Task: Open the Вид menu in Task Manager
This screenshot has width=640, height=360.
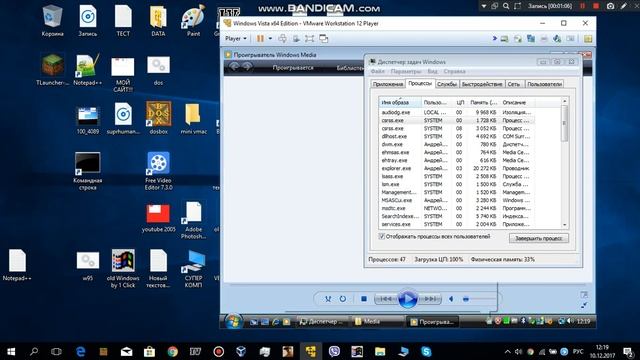Action: [x=432, y=71]
